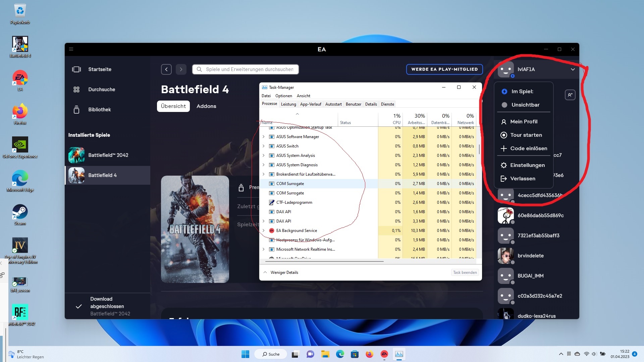This screenshot has height=362, width=644.
Task: Click the add friend icon
Action: pyautogui.click(x=570, y=95)
